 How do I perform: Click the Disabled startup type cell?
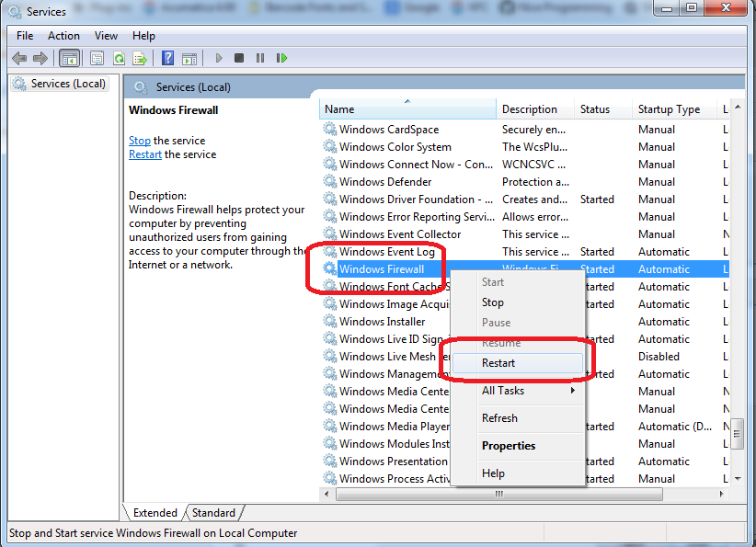[659, 356]
